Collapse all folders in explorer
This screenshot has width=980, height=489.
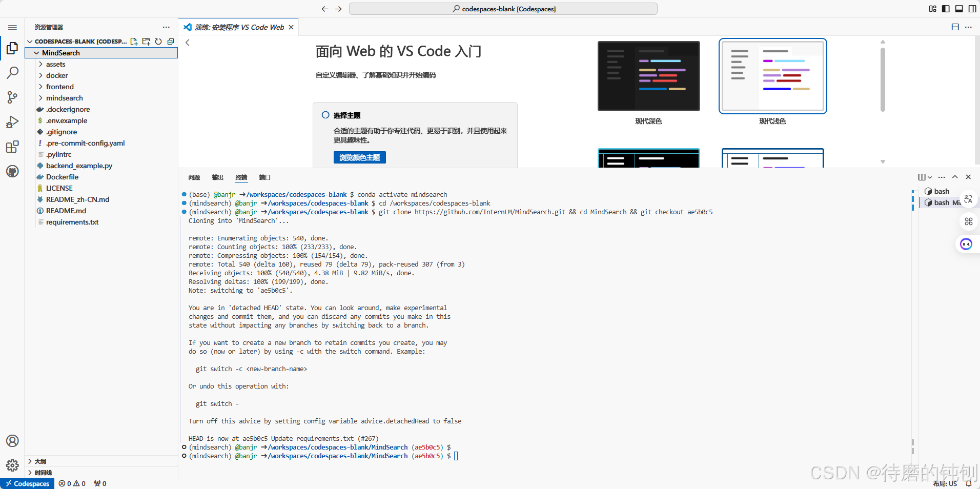pos(171,42)
